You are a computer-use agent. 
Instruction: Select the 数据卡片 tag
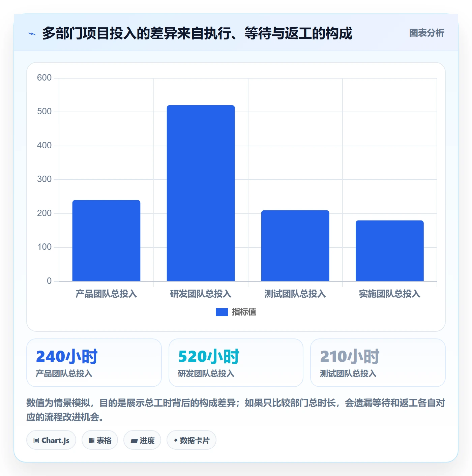(x=191, y=440)
